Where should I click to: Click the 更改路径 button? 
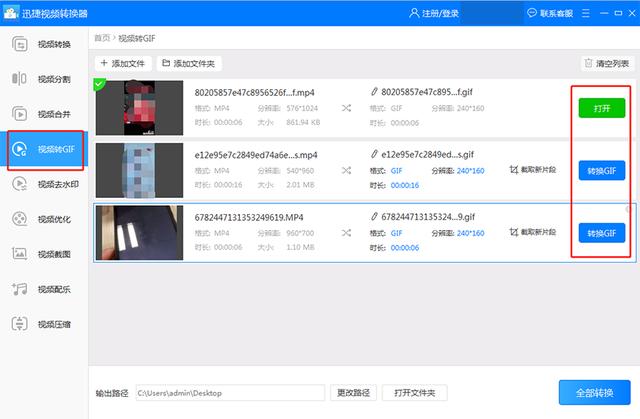tap(353, 393)
